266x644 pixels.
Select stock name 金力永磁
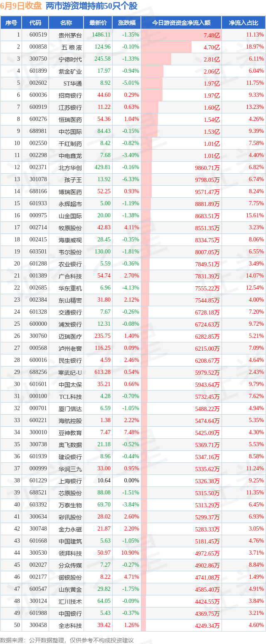click(70, 529)
